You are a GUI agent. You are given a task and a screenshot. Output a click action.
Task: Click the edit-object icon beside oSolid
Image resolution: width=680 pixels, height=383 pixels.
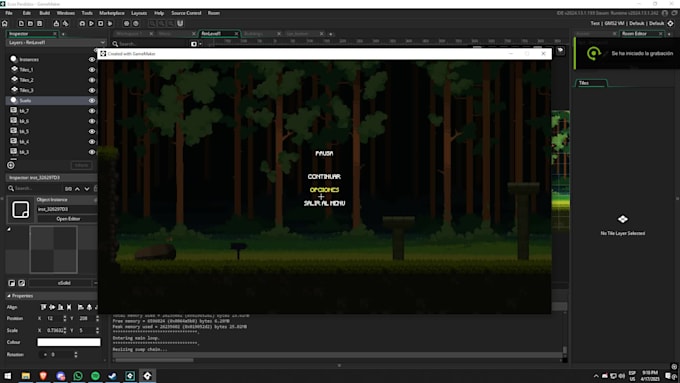pos(21,283)
